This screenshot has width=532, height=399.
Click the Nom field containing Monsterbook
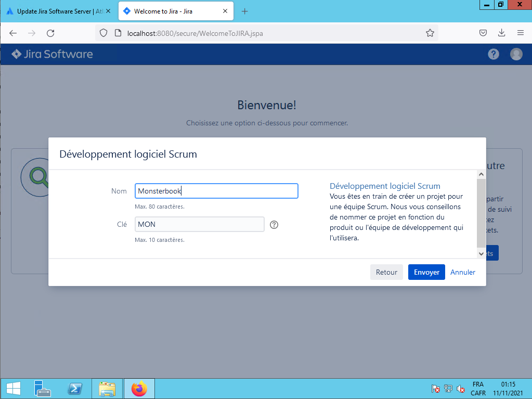pos(216,191)
